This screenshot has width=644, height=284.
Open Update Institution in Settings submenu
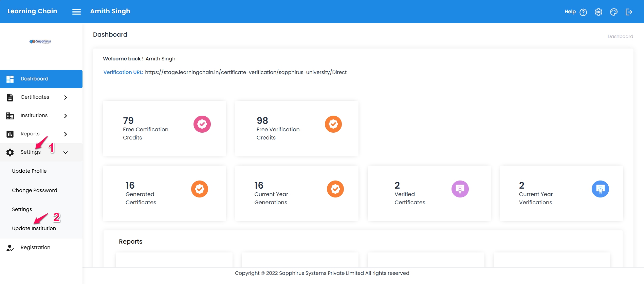click(34, 228)
